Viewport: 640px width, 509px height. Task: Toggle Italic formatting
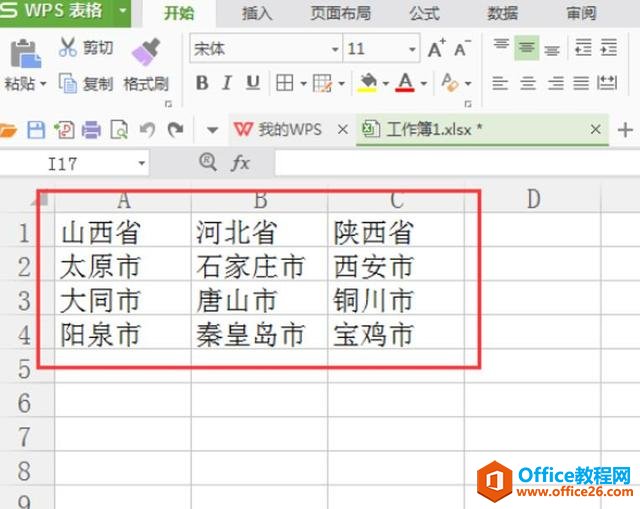click(x=227, y=83)
